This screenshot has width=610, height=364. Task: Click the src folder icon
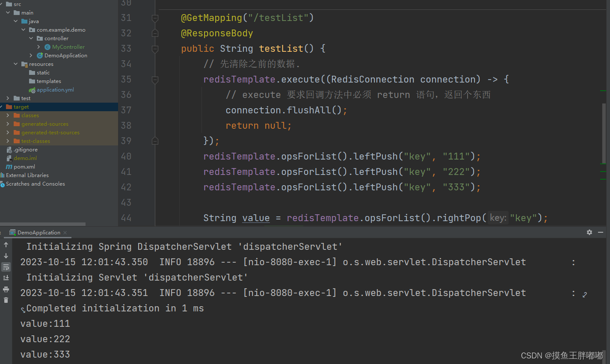point(9,4)
